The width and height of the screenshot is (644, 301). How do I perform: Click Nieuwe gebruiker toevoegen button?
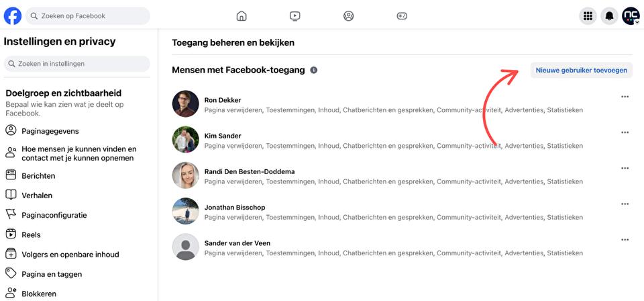click(581, 70)
